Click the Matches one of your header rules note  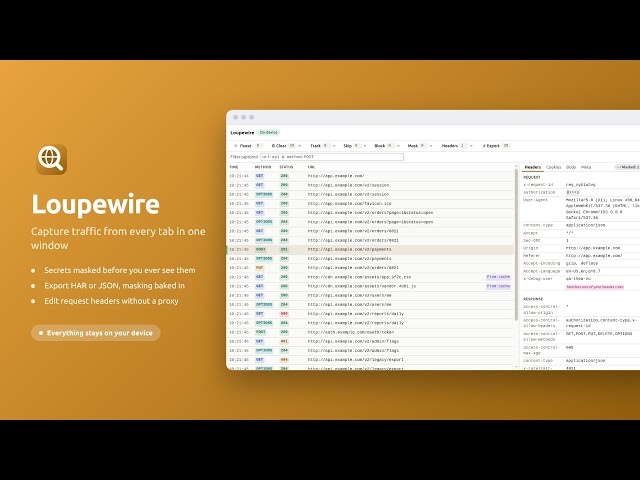pos(595,287)
